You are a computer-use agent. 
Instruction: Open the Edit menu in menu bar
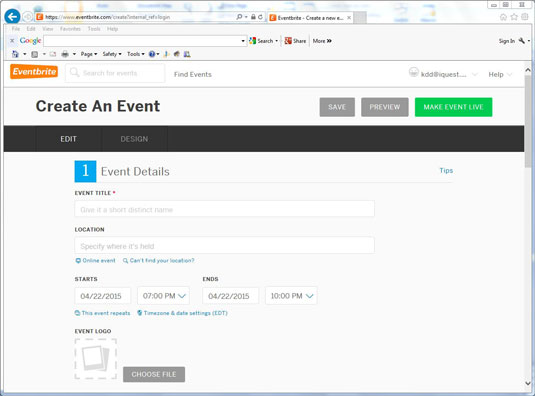(31, 29)
